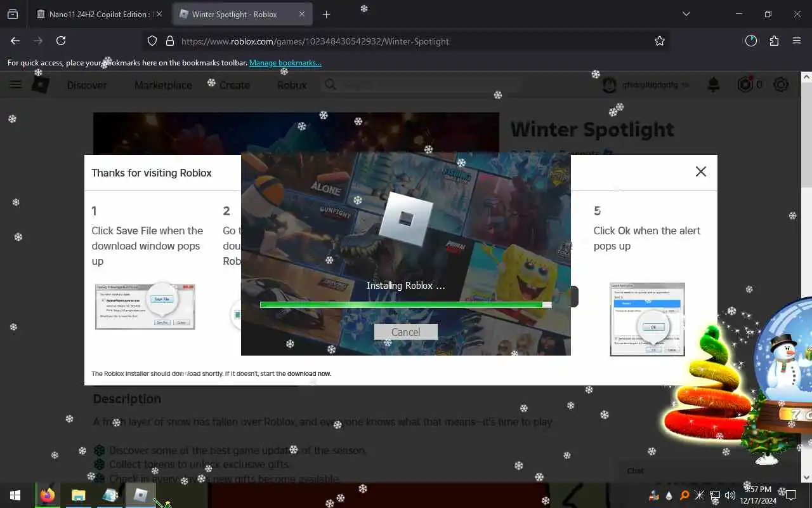Open Roblox settings gear
The height and width of the screenshot is (508, 812).
click(782, 84)
